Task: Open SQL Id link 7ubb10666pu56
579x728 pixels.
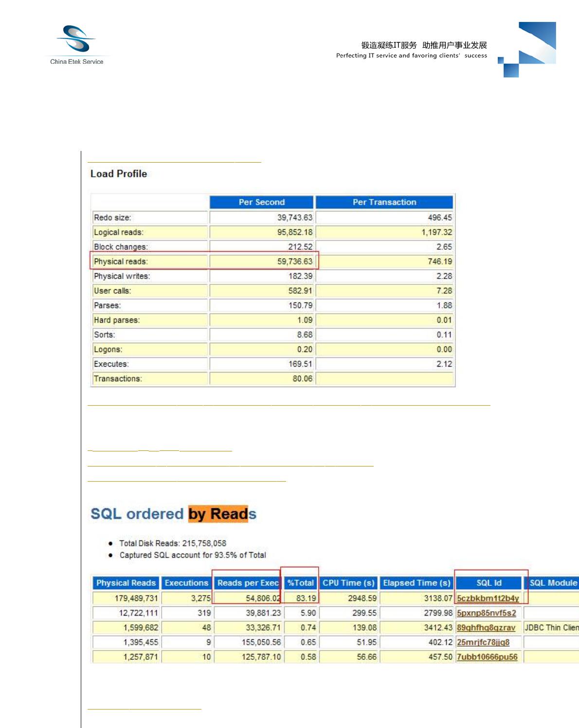Action: pos(487,656)
